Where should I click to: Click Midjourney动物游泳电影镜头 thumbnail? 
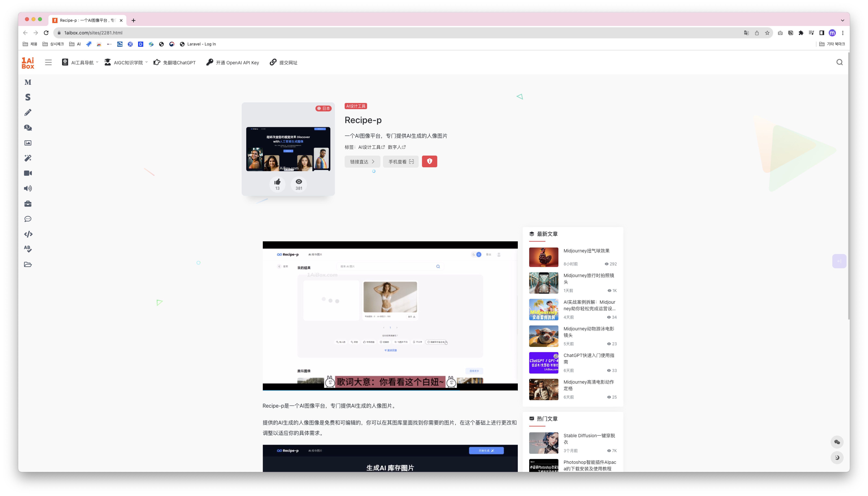point(543,336)
